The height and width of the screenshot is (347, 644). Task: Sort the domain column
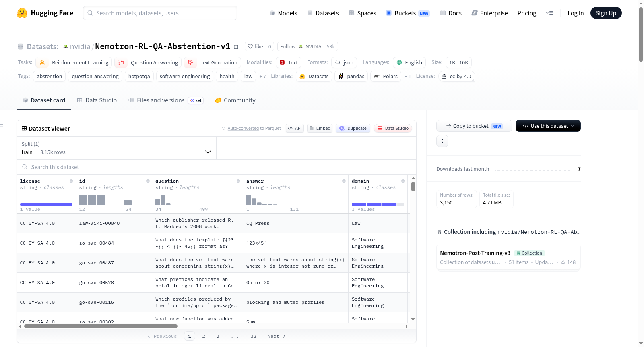(x=403, y=181)
